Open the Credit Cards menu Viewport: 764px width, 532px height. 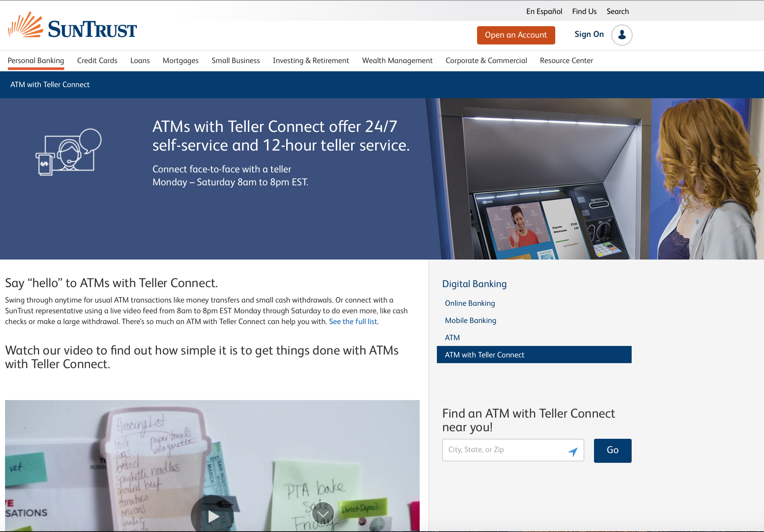[97, 61]
